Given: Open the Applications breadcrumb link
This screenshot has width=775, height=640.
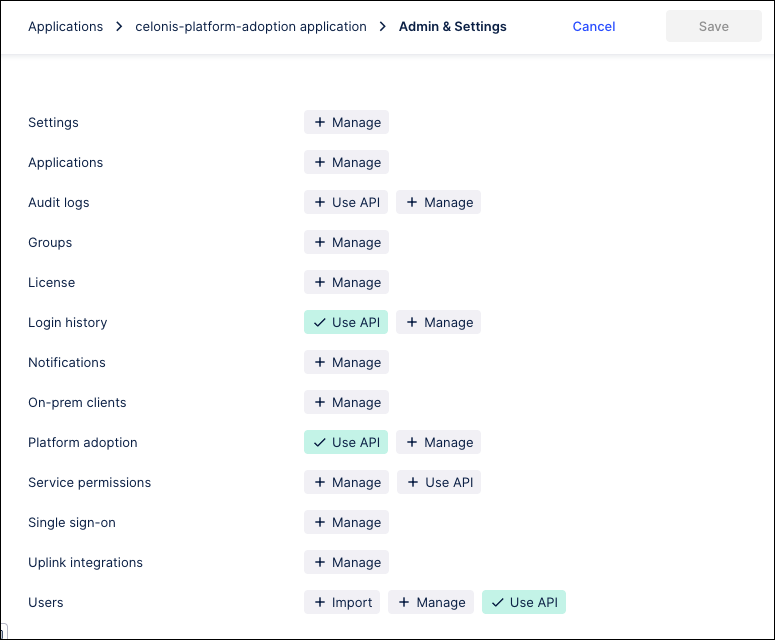Looking at the screenshot, I should point(65,27).
